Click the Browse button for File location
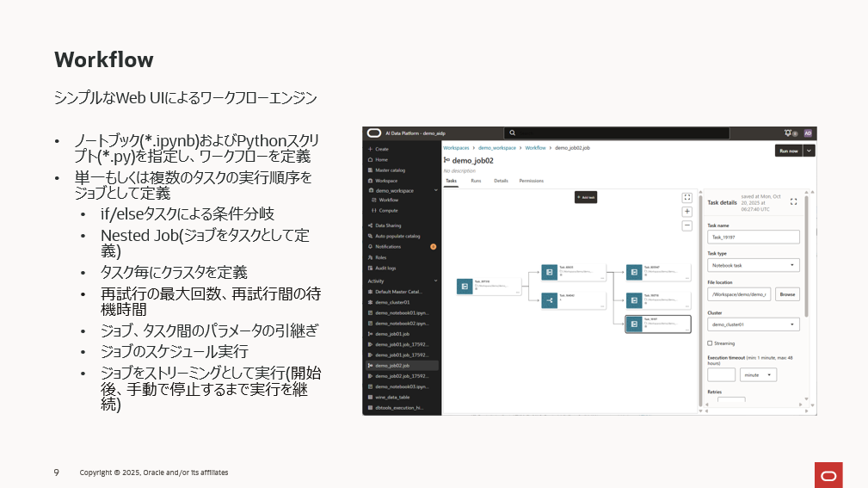This screenshot has height=488, width=868. [787, 294]
